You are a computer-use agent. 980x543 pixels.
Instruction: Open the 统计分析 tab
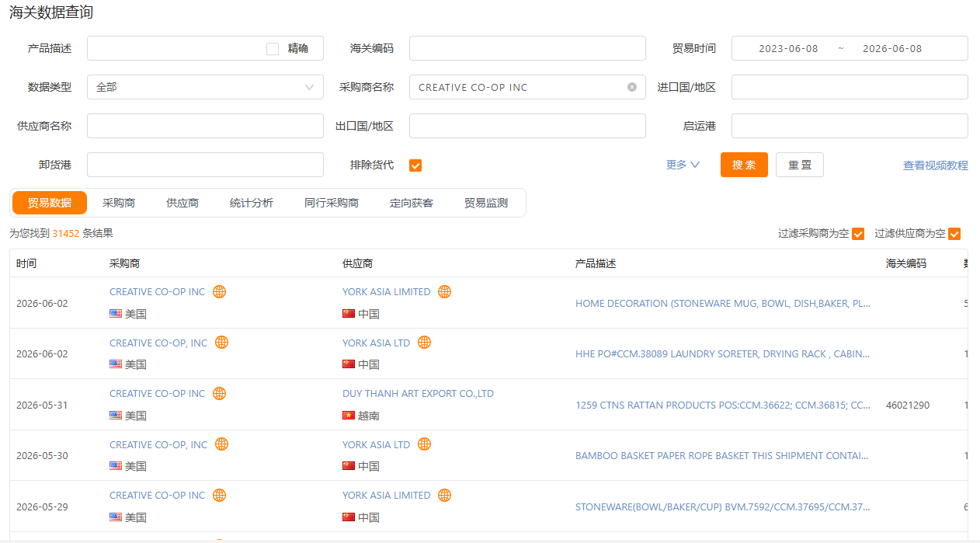[x=252, y=203]
